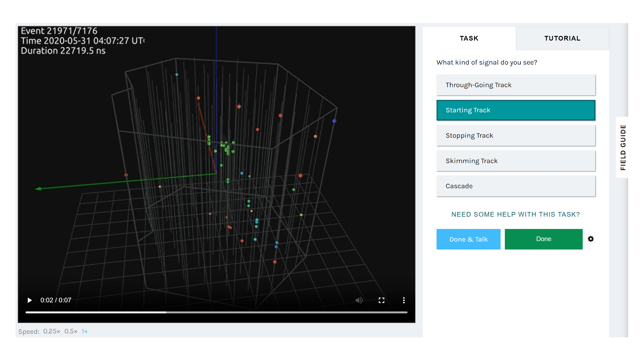This screenshot has height=362, width=644.
Task: Set playback speed to 0.25x
Action: tap(51, 331)
